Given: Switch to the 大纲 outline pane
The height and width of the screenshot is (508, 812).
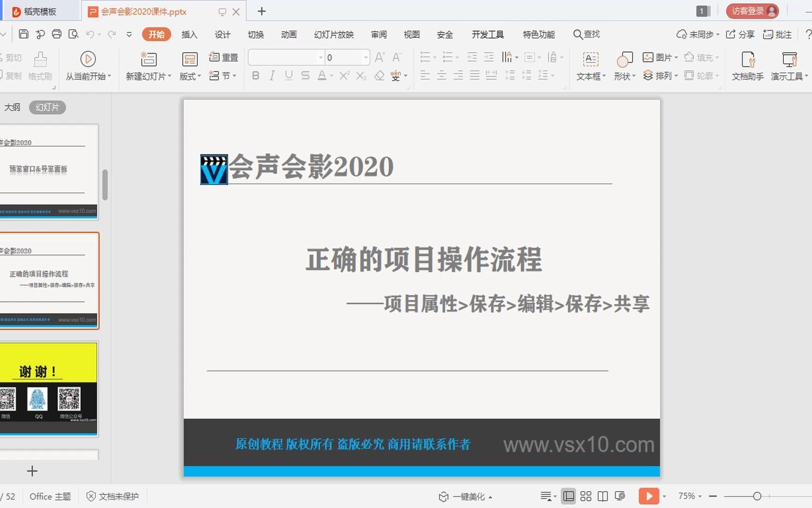Looking at the screenshot, I should click(12, 107).
